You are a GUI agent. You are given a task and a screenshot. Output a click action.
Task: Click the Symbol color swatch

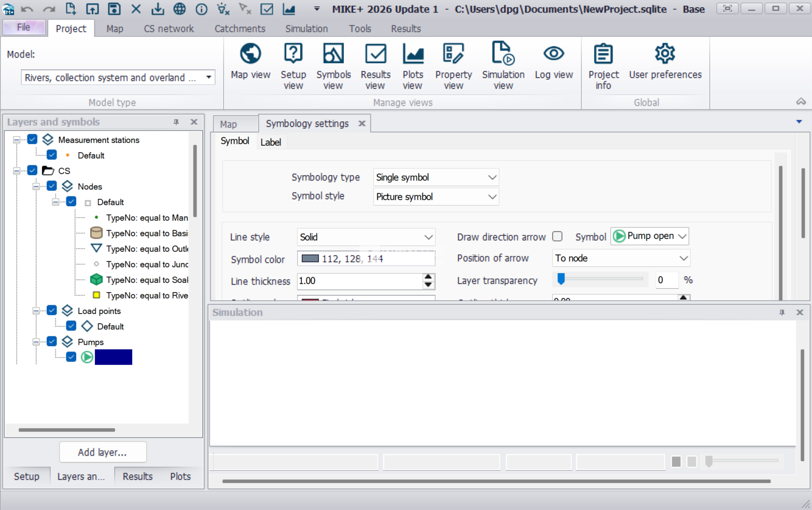coord(310,259)
